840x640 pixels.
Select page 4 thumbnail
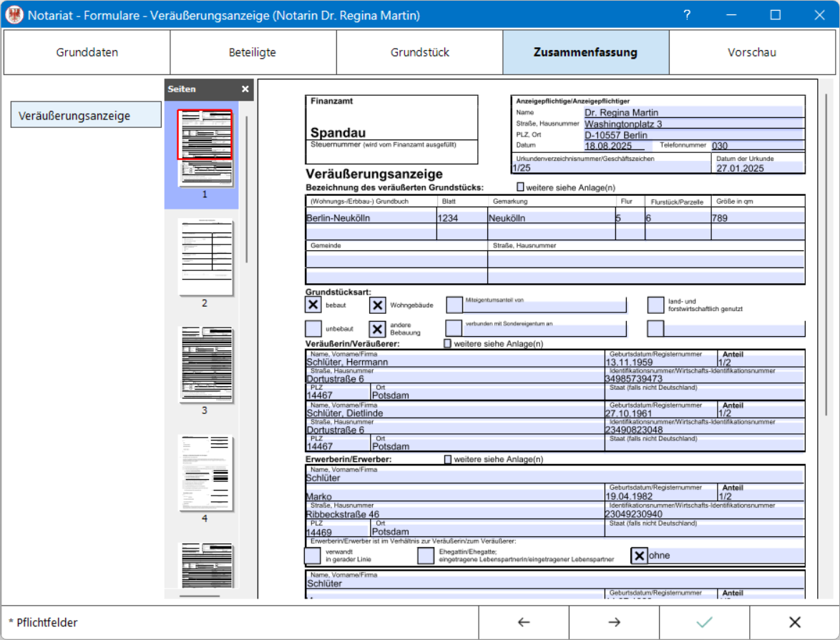[205, 473]
